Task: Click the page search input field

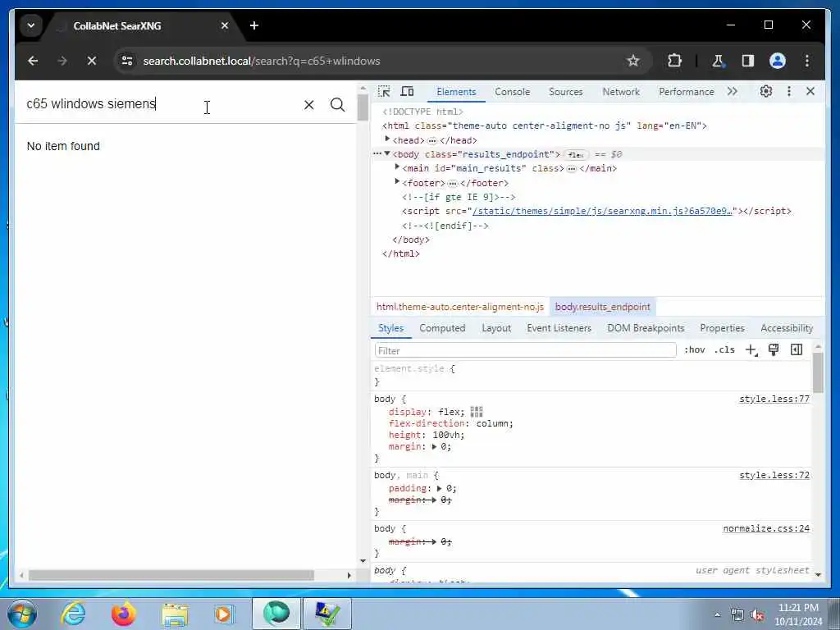Action: coord(161,103)
